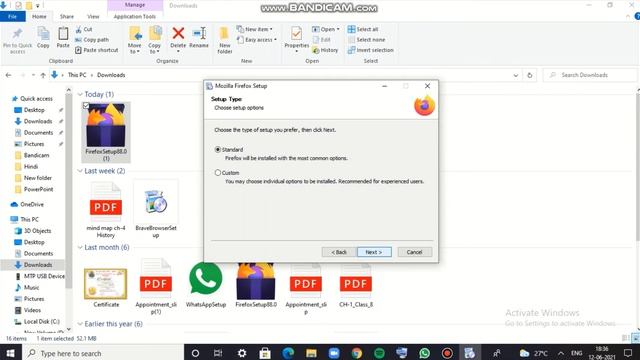
Task: Open the Microsoft Store taskbar icon
Action: (x=265, y=353)
